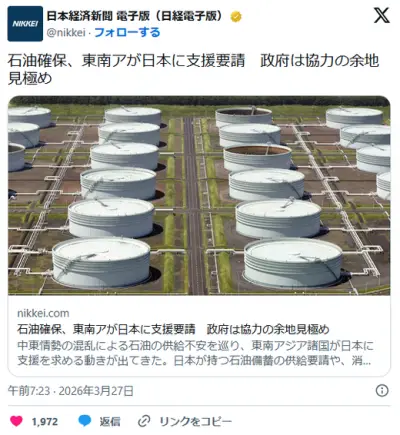Click the X logo icon
The image size is (400, 435).
point(381,16)
